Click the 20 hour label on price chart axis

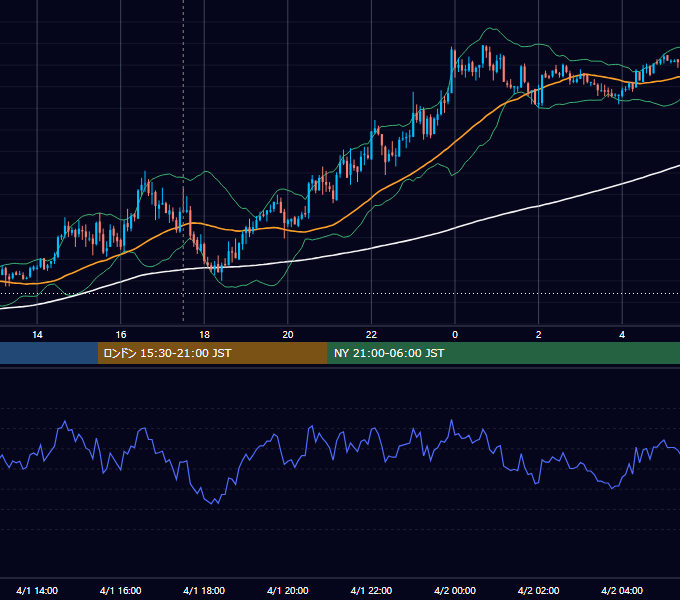coord(288,335)
